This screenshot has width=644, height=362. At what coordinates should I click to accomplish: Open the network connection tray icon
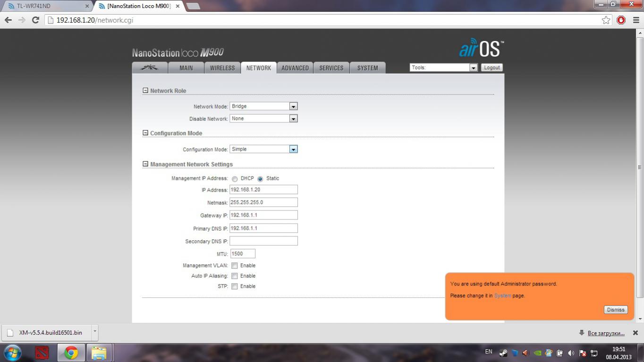coord(594,353)
